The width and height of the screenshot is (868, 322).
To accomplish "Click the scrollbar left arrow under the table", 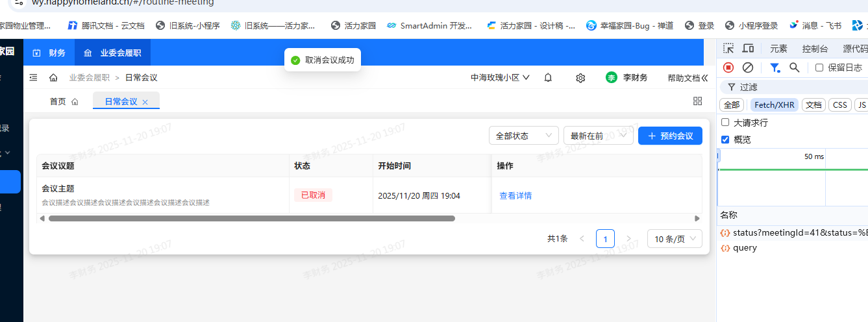I will [x=42, y=218].
